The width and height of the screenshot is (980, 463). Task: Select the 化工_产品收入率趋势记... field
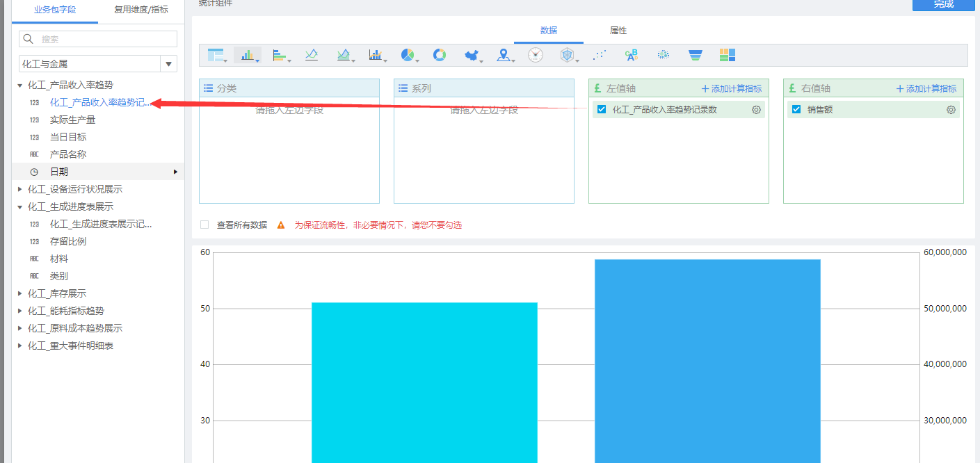100,102
